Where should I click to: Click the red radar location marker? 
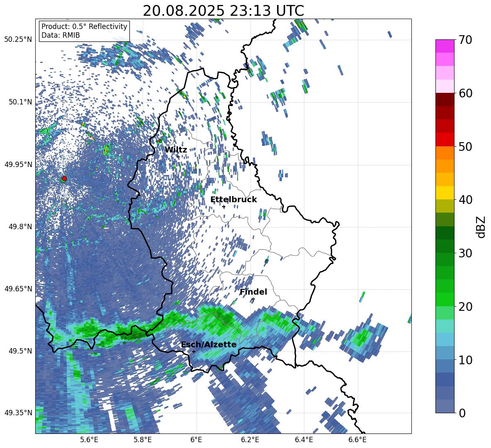pos(64,179)
